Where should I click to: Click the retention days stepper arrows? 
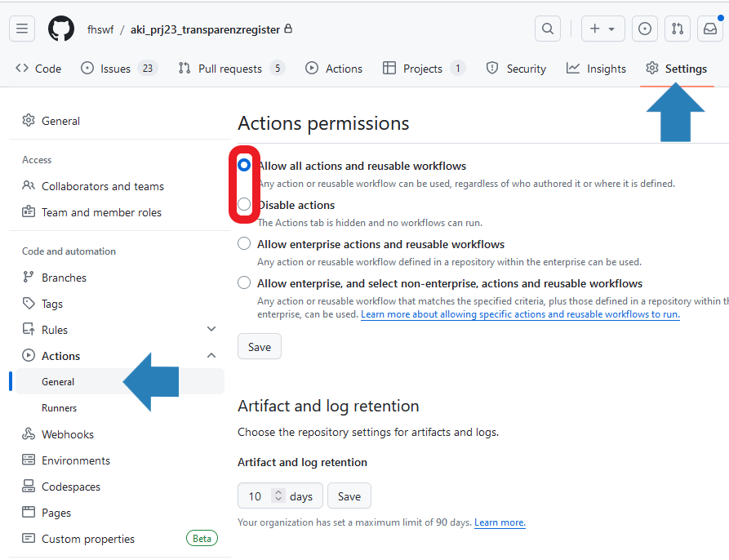click(x=278, y=496)
